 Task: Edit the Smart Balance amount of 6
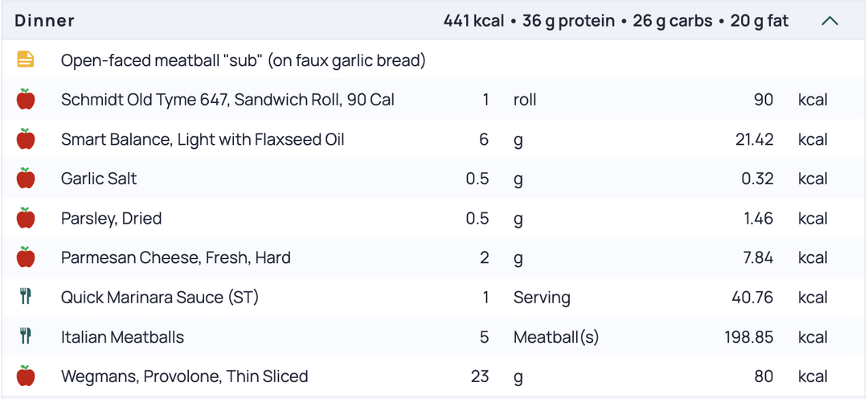484,139
